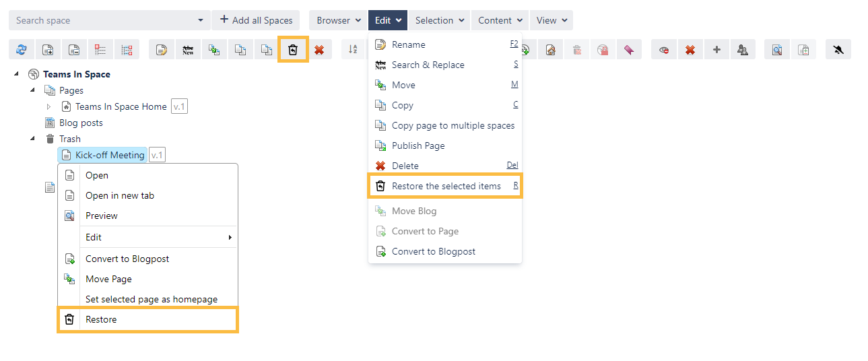The height and width of the screenshot is (361, 868).
Task: Click the pin icon at toolbar's right end
Action: point(838,50)
